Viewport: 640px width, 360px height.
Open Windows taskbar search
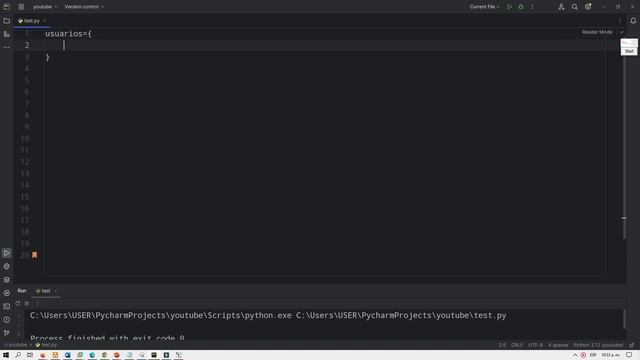pyautogui.click(x=18, y=355)
